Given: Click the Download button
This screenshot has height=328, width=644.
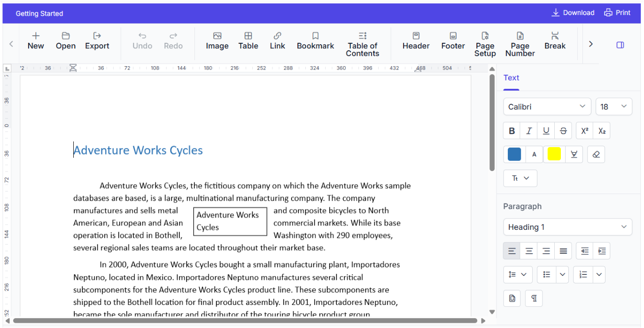Looking at the screenshot, I should [x=573, y=13].
